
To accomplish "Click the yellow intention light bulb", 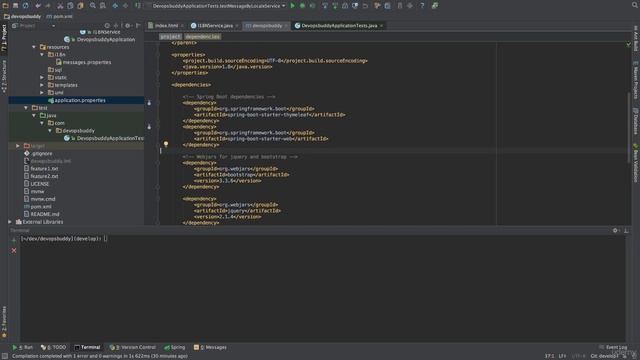I will click(x=166, y=144).
